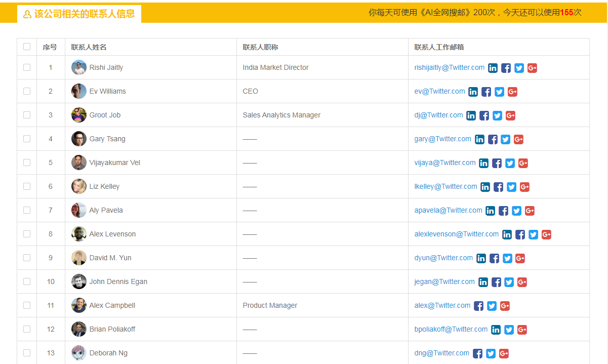Click Liz Kelley's Twitter icon
Viewport: 608px width, 364px height.
pyautogui.click(x=511, y=187)
